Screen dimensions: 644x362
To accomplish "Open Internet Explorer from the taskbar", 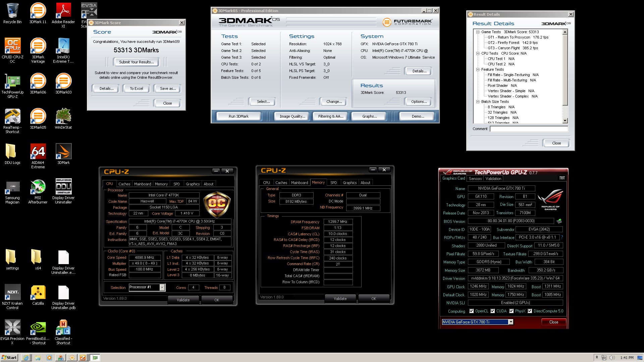I will pyautogui.click(x=26, y=358).
